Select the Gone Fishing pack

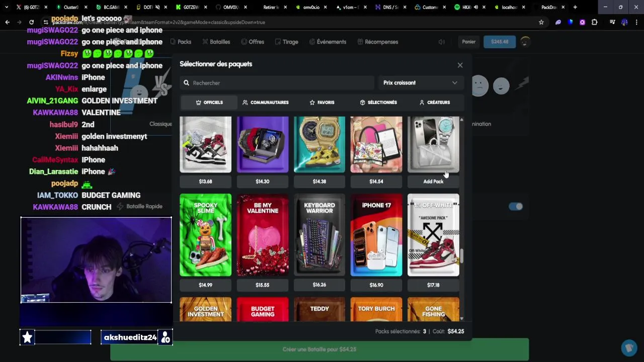(x=433, y=309)
